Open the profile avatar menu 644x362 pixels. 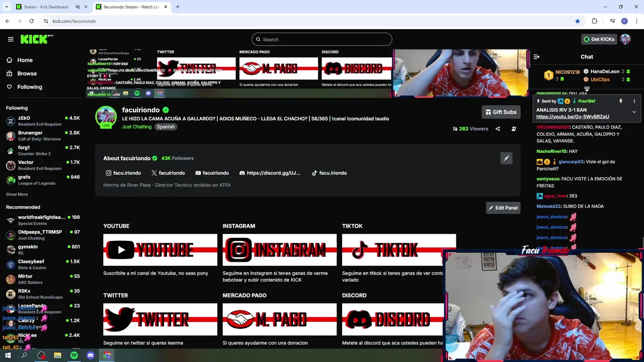pyautogui.click(x=625, y=39)
